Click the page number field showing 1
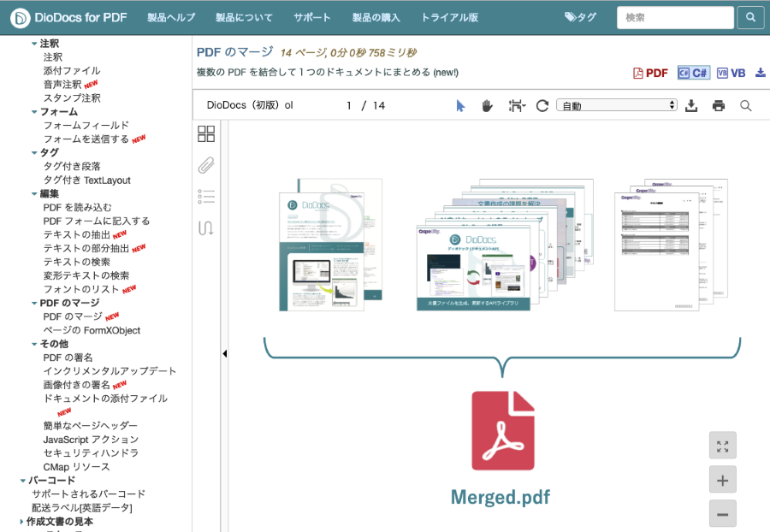The image size is (770, 532). click(x=349, y=105)
